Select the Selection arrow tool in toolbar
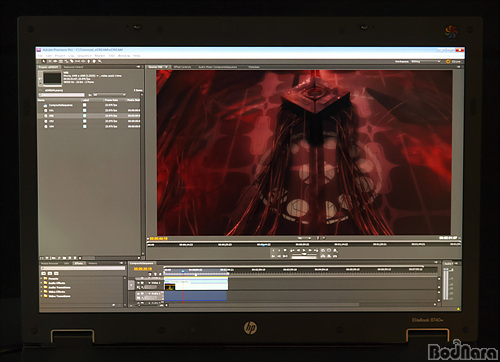Viewport: 500px width, 362px height. tap(43, 62)
